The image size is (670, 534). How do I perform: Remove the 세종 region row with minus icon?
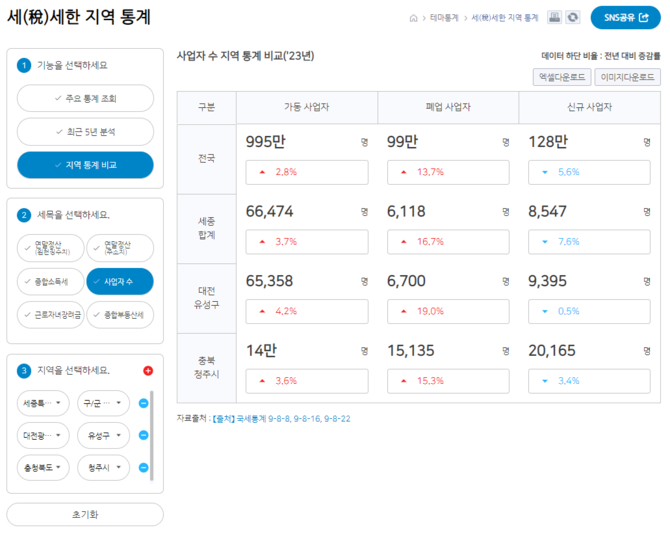pos(143,403)
